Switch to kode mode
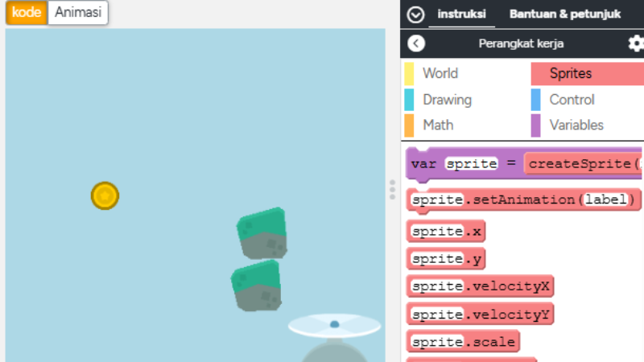 27,12
